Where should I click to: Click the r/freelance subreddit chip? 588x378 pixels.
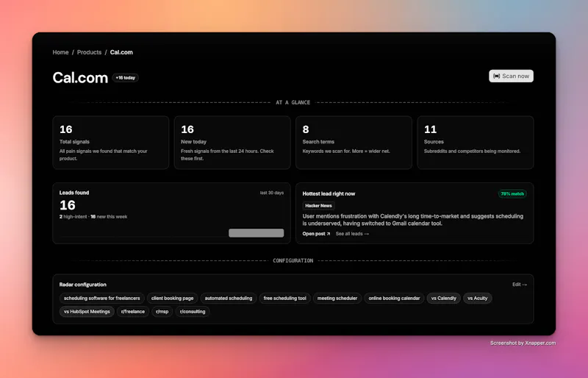(133, 312)
